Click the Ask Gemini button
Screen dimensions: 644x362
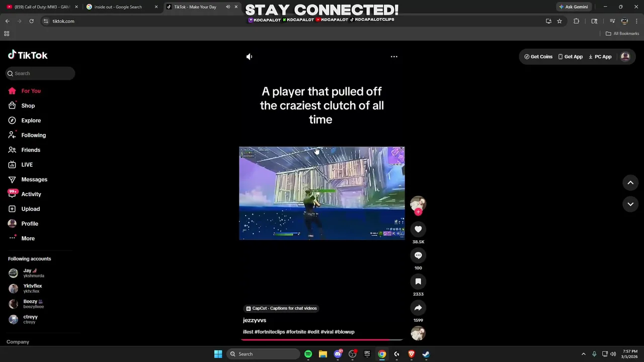[x=574, y=7]
